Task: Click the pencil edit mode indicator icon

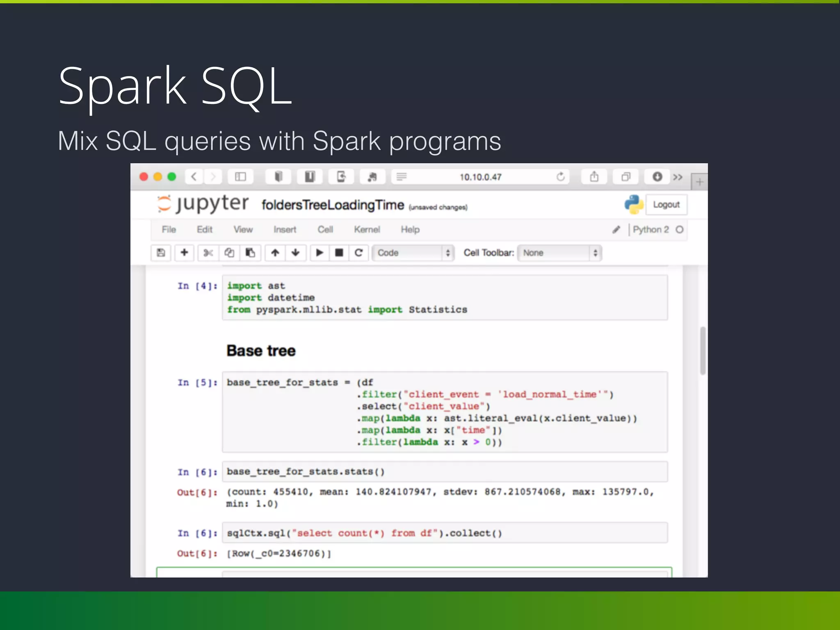Action: 616,230
